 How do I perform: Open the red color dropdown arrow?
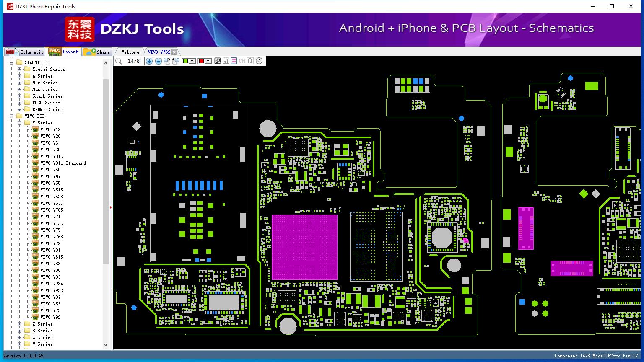pos(208,61)
